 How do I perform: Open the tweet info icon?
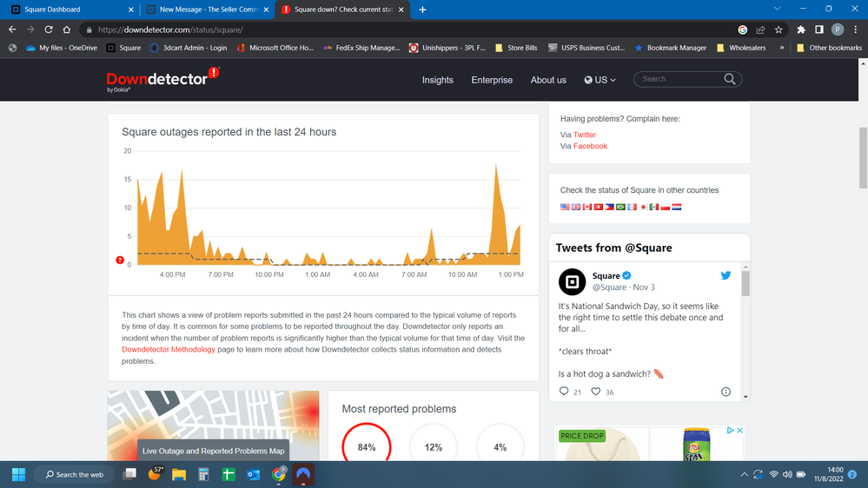tap(726, 392)
